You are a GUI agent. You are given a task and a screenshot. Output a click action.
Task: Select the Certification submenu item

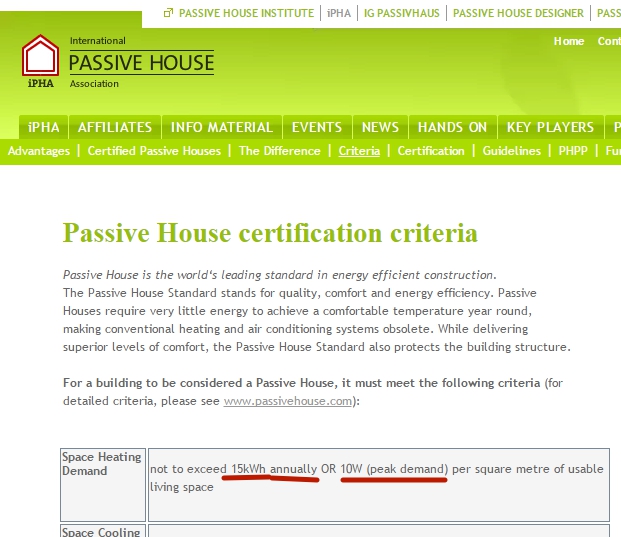[x=431, y=151]
